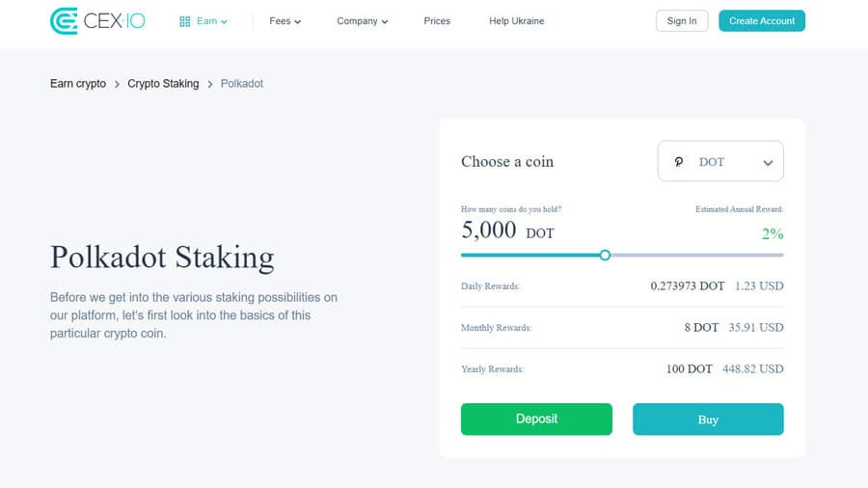This screenshot has width=868, height=488.
Task: Click the Earn crypto breadcrumb link
Action: click(x=78, y=84)
